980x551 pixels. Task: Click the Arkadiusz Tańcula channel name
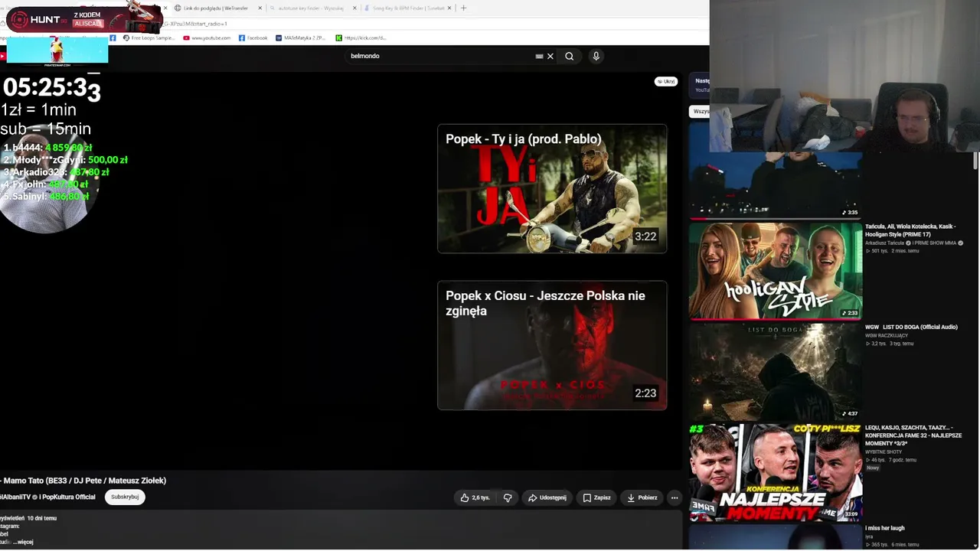click(x=884, y=243)
